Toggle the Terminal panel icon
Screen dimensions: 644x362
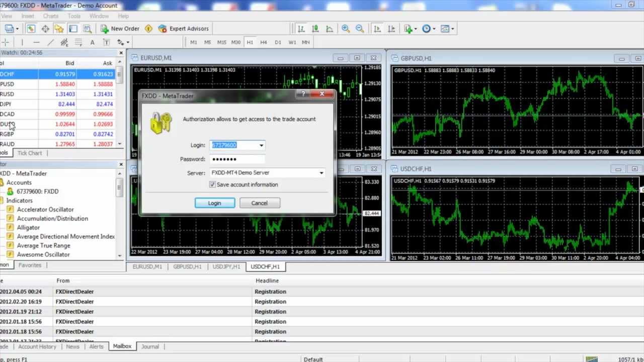click(x=73, y=29)
